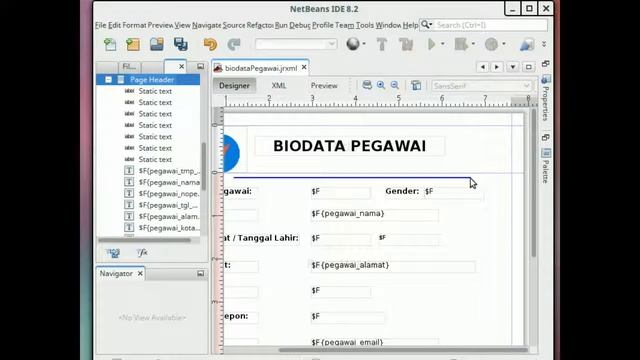Select the Page Header tree row
Screen dimensions: 640x360
pos(148,80)
